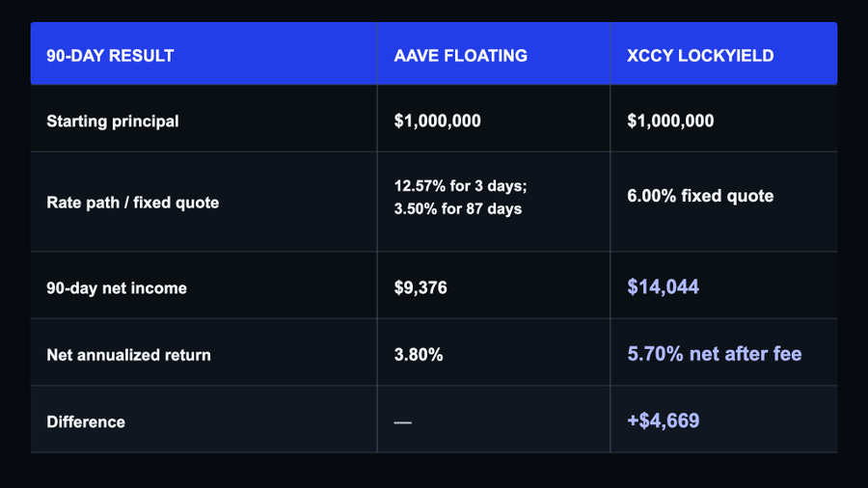
Task: Select the Rate path / fixed quote label
Action: click(x=133, y=203)
